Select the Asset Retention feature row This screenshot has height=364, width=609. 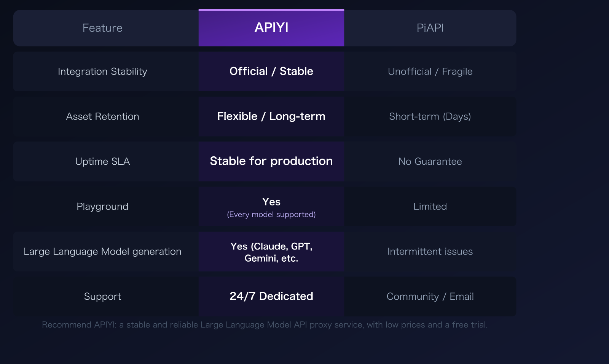(x=102, y=116)
